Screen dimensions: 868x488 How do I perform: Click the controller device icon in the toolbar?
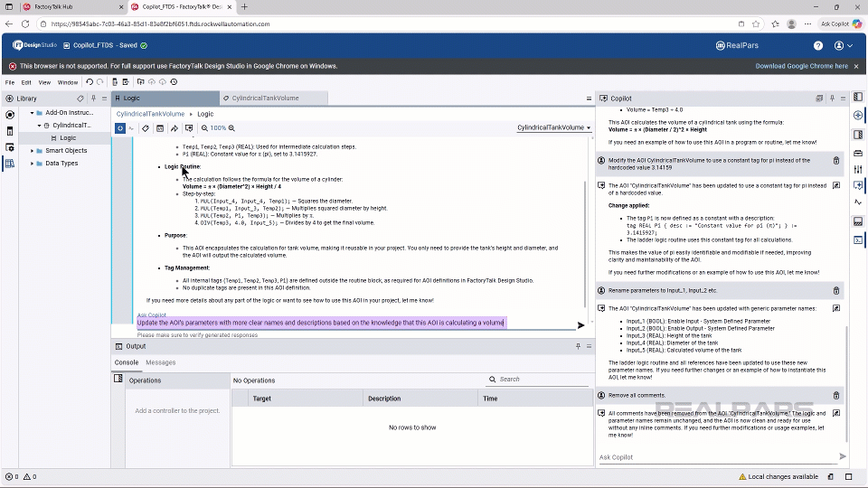115,82
